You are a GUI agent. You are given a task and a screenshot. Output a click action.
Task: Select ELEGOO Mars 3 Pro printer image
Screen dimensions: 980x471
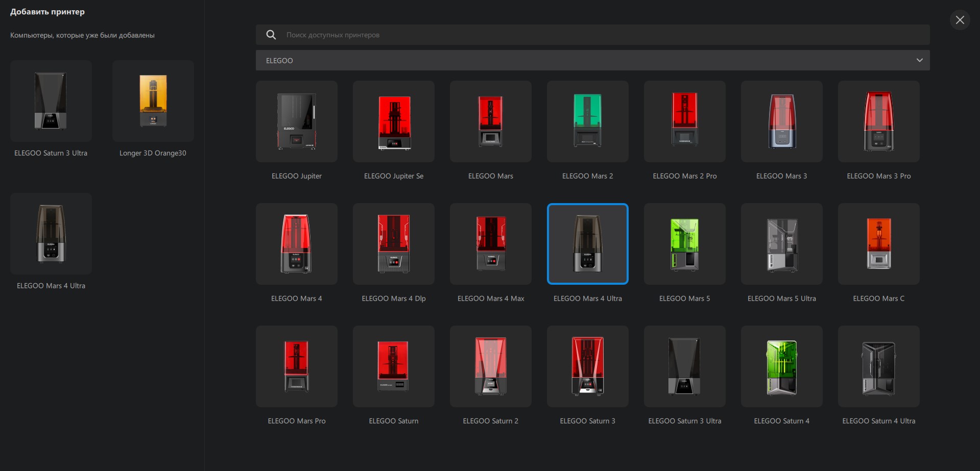coord(878,121)
